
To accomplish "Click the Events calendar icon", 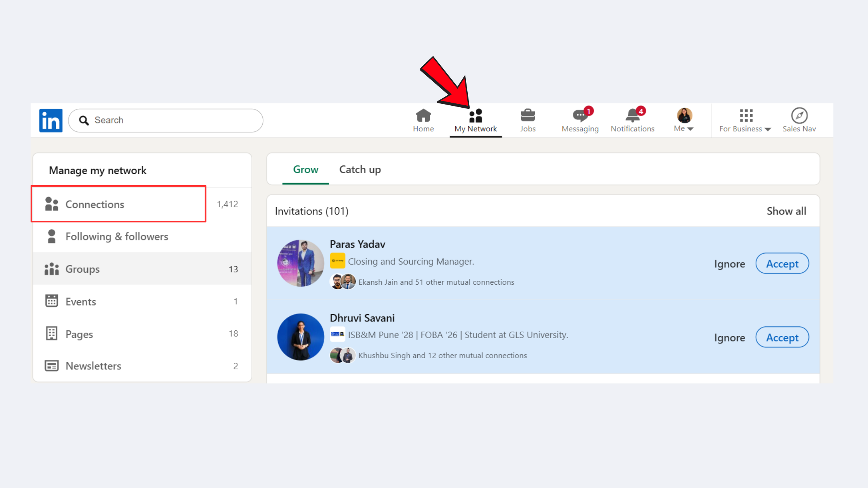I will tap(52, 301).
